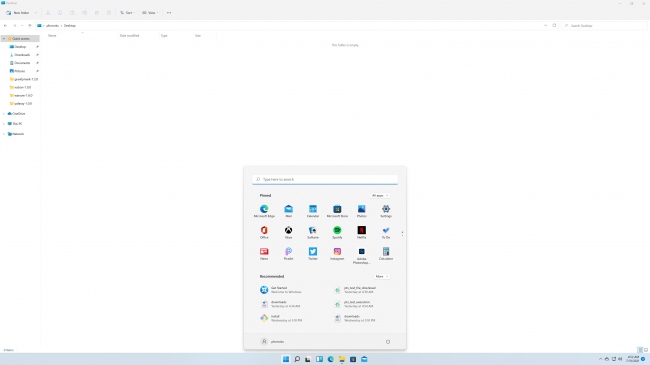Screen dimensions: 650x365
Task: Open Twitter from pinned apps
Action: tap(313, 253)
